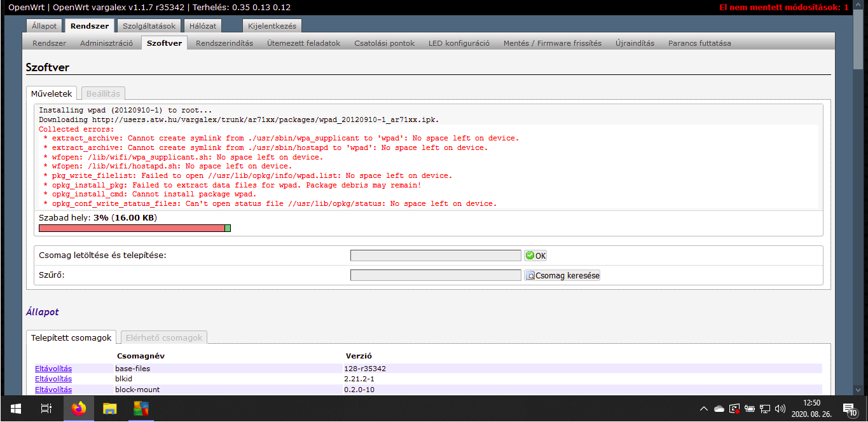Click 'Installing wpad' log line
This screenshot has height=422, width=868.
point(125,111)
